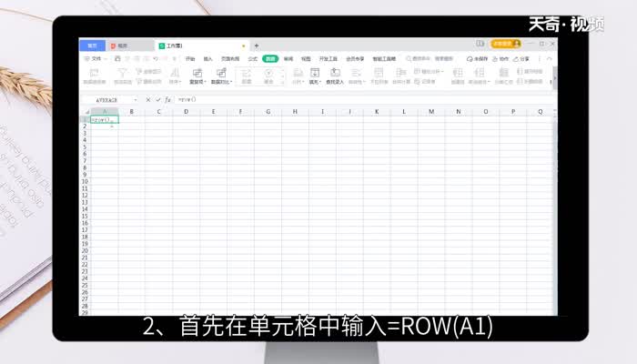Click the reading-mode icon near account badge
This screenshot has height=364, width=637.
point(480,44)
